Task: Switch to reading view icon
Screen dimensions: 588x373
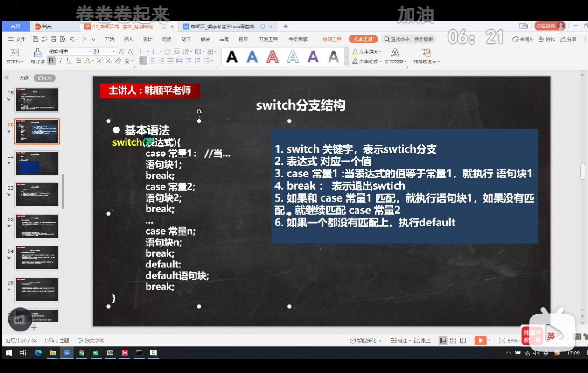Action: tap(463, 340)
